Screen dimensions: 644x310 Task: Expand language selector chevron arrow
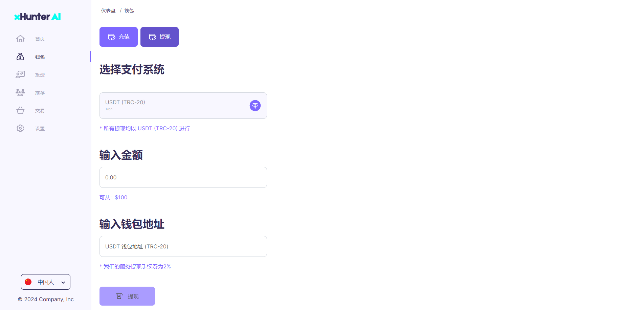point(63,282)
